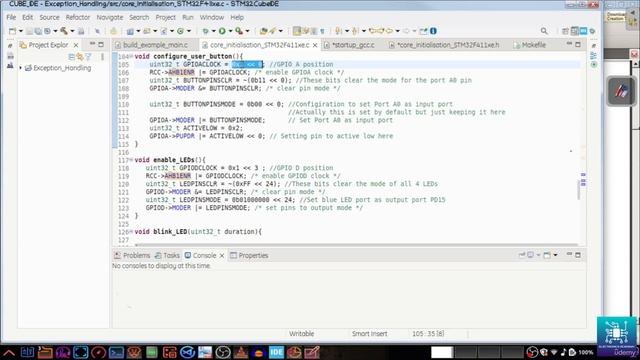Close the core_initialisation_STM32F411xe.c tab

tap(315, 45)
